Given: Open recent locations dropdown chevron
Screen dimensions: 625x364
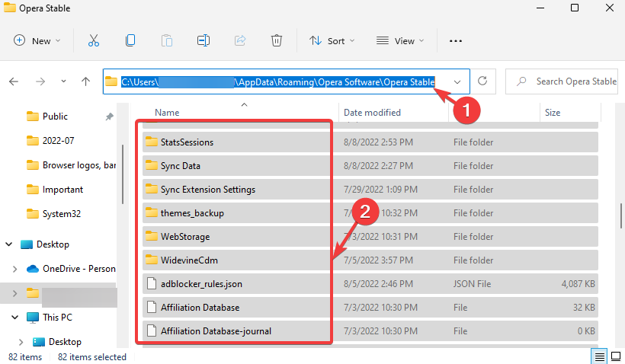Looking at the screenshot, I should (63, 81).
